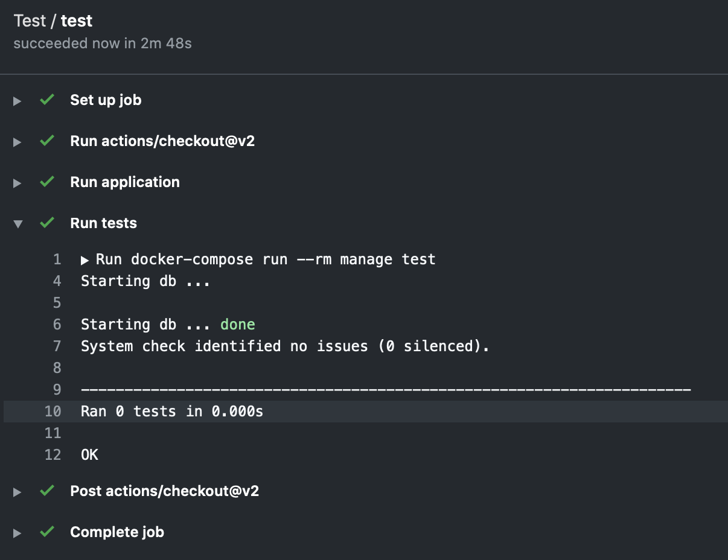The image size is (728, 560).
Task: Click the Run tests step title
Action: (103, 223)
